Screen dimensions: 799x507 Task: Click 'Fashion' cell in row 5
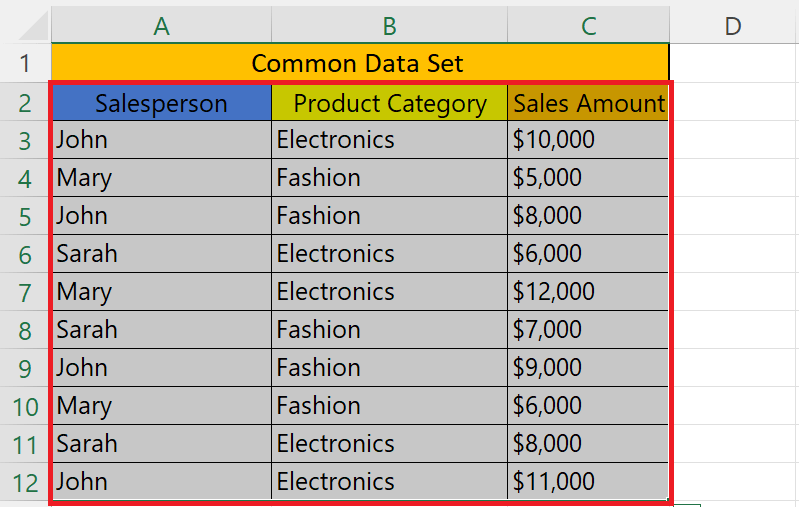pyautogui.click(x=389, y=216)
